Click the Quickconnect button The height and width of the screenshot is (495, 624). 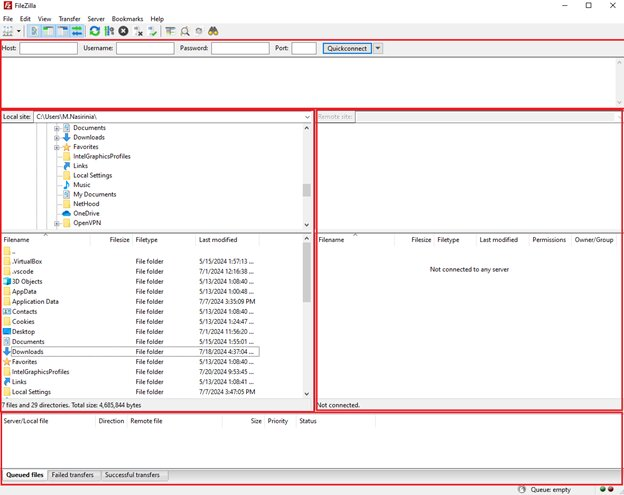(x=347, y=48)
